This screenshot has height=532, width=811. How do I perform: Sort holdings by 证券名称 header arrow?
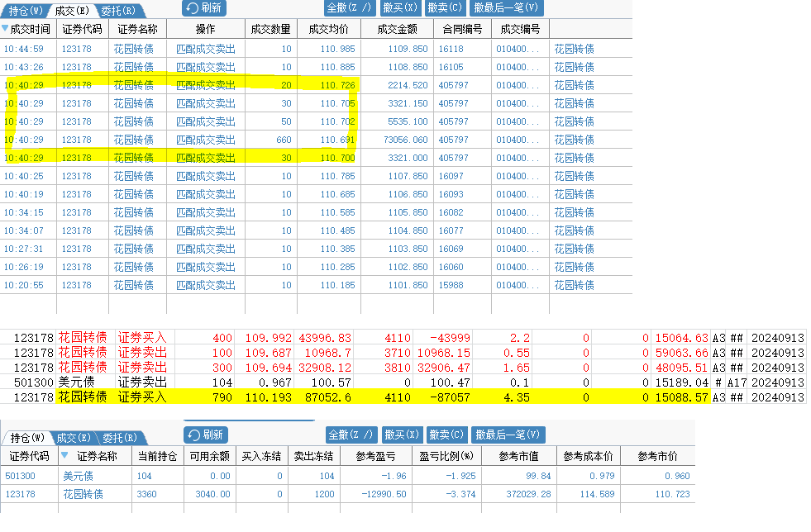coord(64,455)
